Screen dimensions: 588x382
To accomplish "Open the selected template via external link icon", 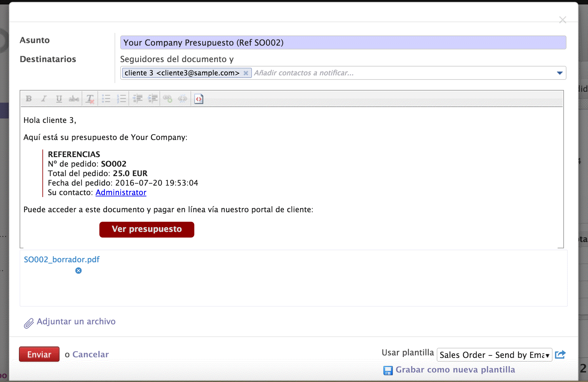I will click(x=560, y=354).
